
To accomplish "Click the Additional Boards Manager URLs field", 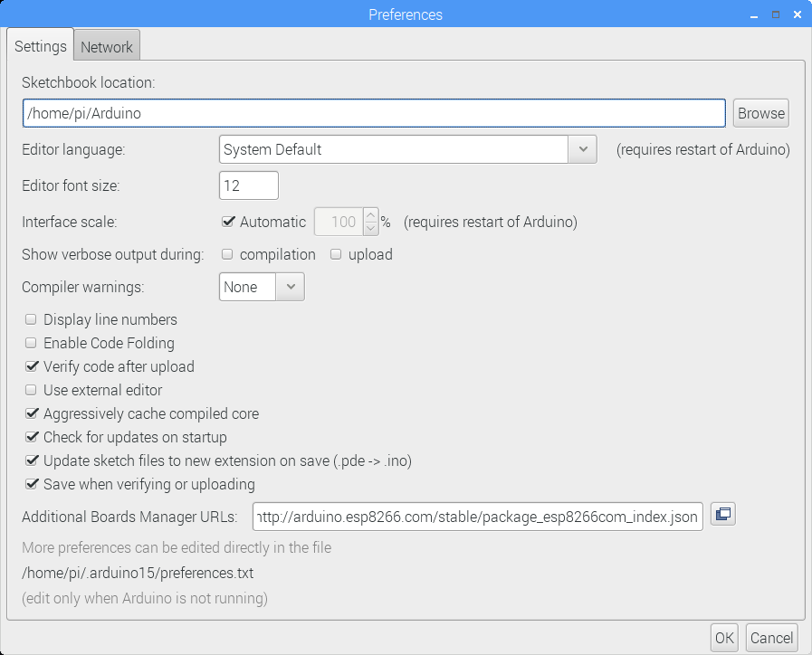I will click(x=477, y=517).
